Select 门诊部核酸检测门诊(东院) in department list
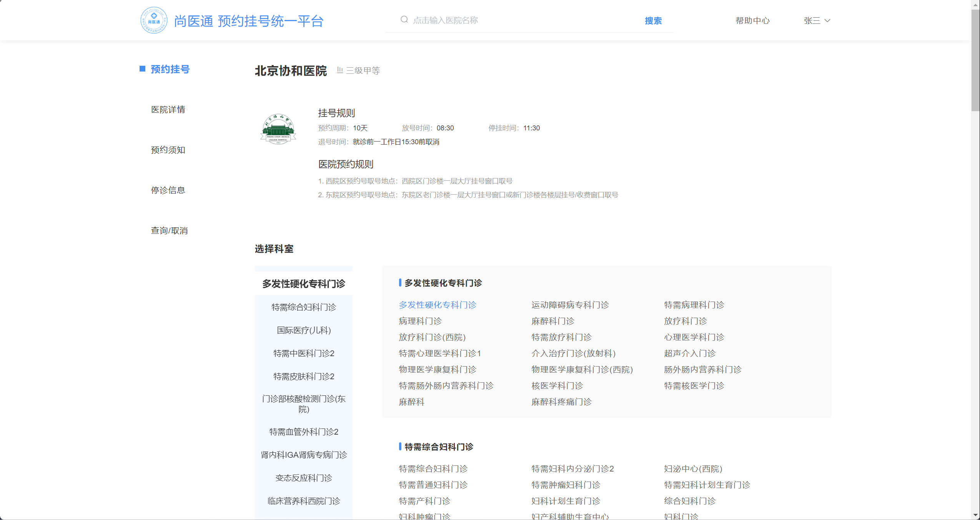Viewport: 980px width, 520px height. click(x=304, y=404)
